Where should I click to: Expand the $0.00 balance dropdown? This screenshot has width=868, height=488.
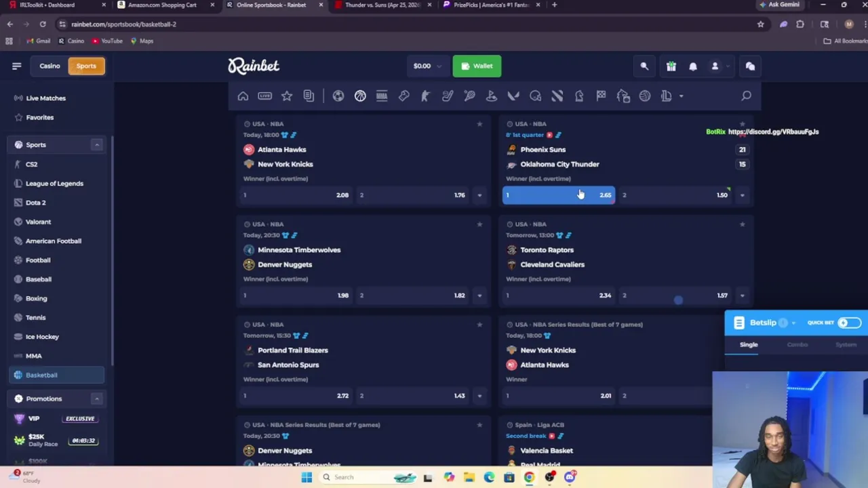click(x=427, y=66)
